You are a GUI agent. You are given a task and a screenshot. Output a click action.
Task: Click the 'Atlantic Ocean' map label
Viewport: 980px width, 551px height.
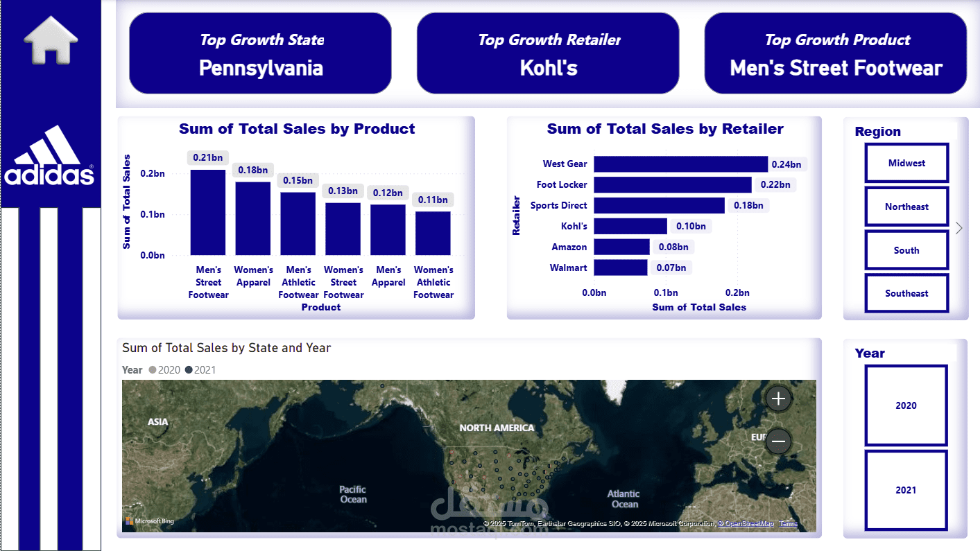coord(624,498)
